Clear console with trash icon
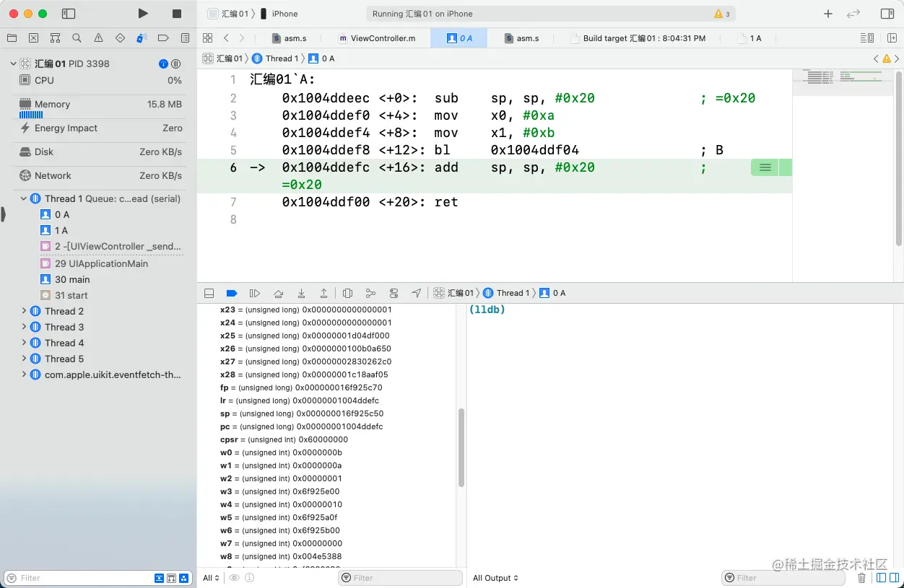Screen dimensions: 904x588 pyautogui.click(x=861, y=578)
